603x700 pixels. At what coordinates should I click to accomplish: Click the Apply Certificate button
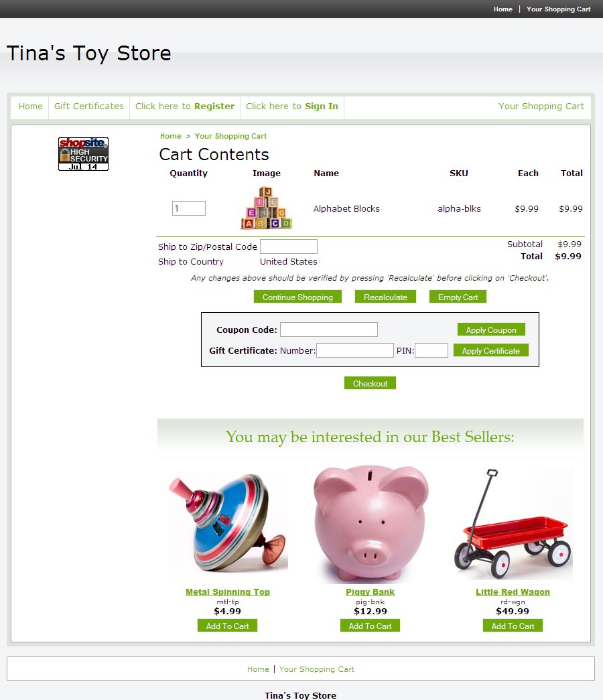coord(491,350)
